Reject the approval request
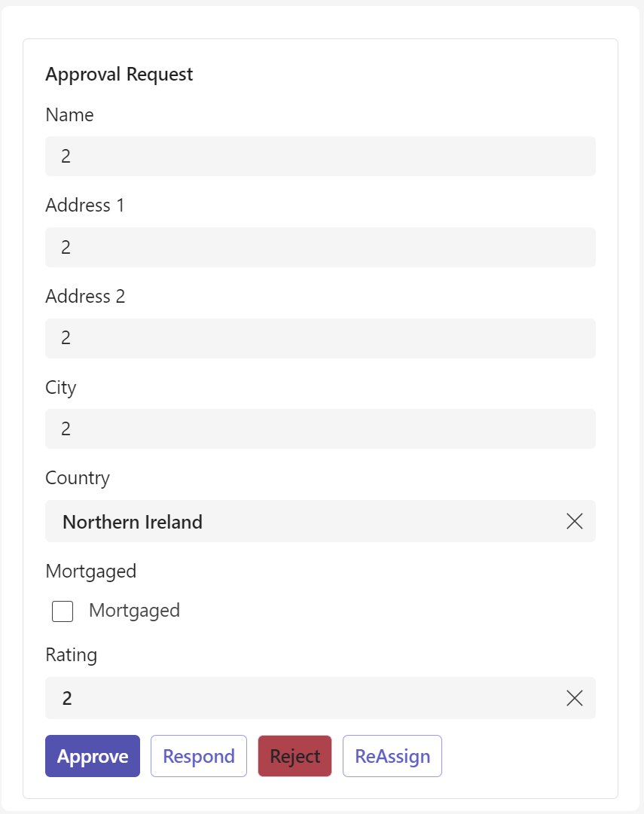 click(x=295, y=756)
